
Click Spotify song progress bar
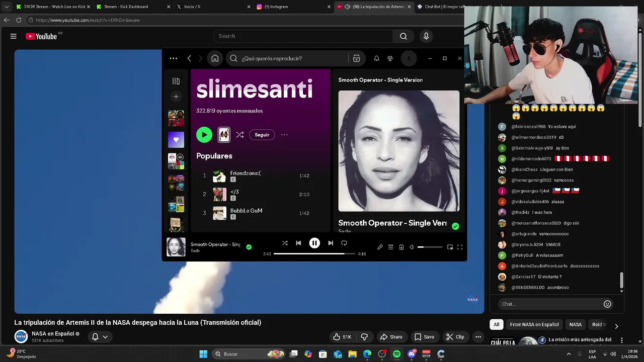pyautogui.click(x=314, y=254)
